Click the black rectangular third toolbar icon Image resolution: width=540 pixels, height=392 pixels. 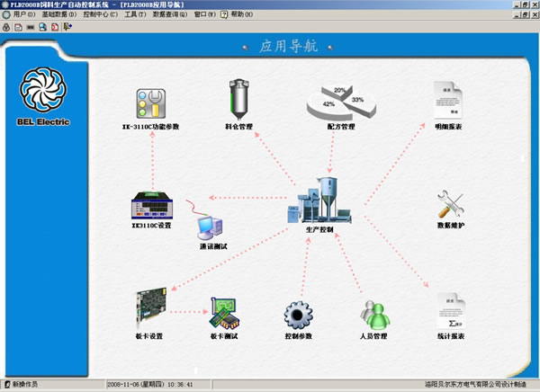tap(31, 27)
